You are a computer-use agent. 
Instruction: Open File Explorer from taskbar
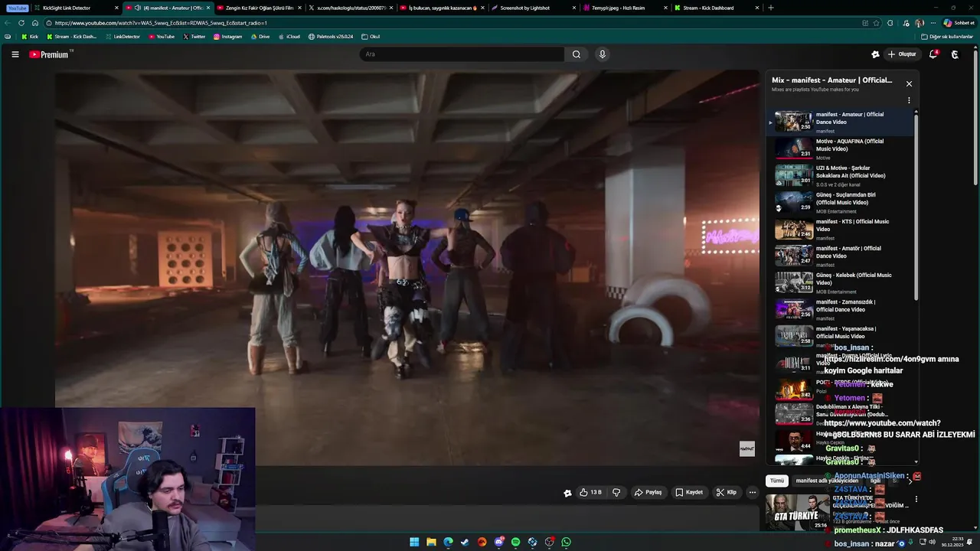coord(431,542)
